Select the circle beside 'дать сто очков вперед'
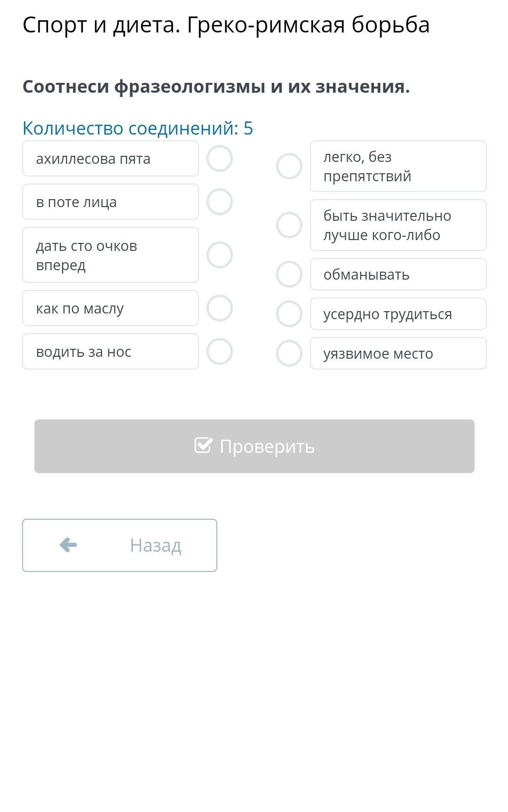The height and width of the screenshot is (812, 508). [220, 255]
